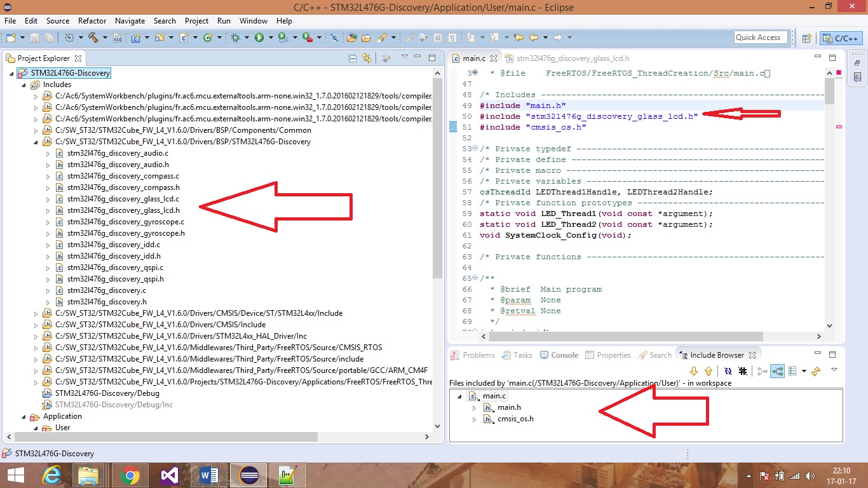Open Google Chrome from the taskbar
Screen dimensions: 868x488
[130, 475]
